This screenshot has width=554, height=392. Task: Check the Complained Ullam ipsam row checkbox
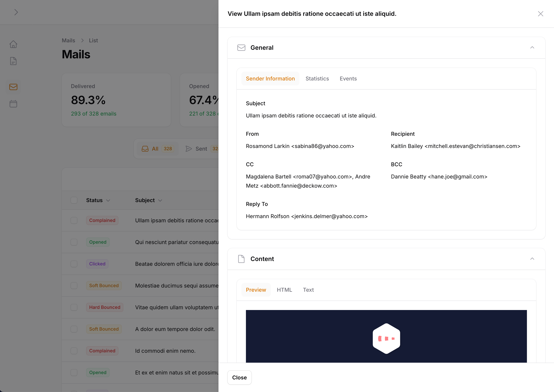[x=74, y=220]
